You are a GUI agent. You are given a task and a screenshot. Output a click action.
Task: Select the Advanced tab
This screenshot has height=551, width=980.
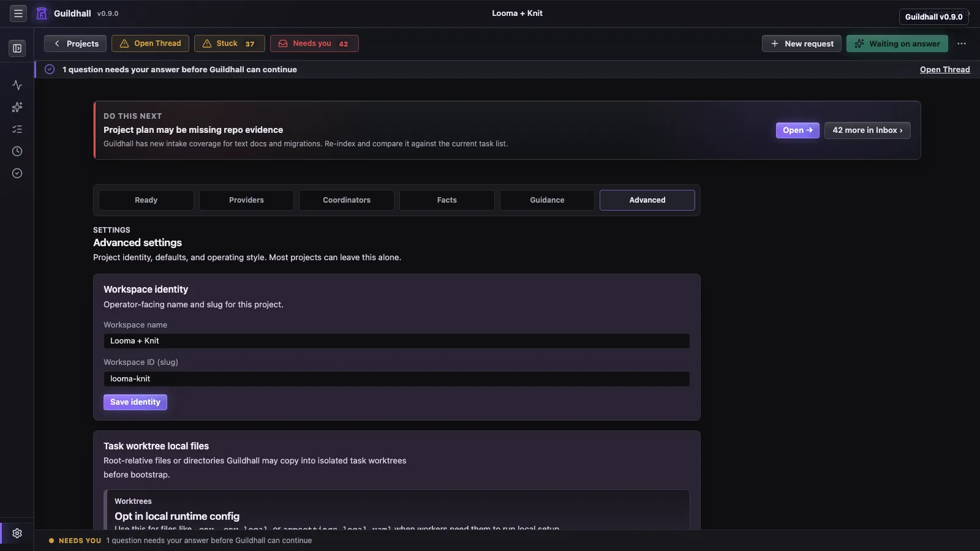click(647, 200)
